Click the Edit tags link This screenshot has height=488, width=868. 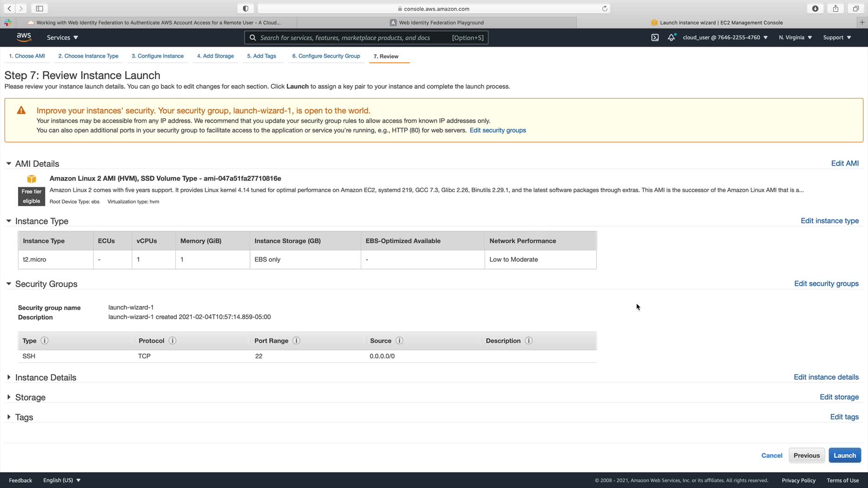[x=844, y=417]
